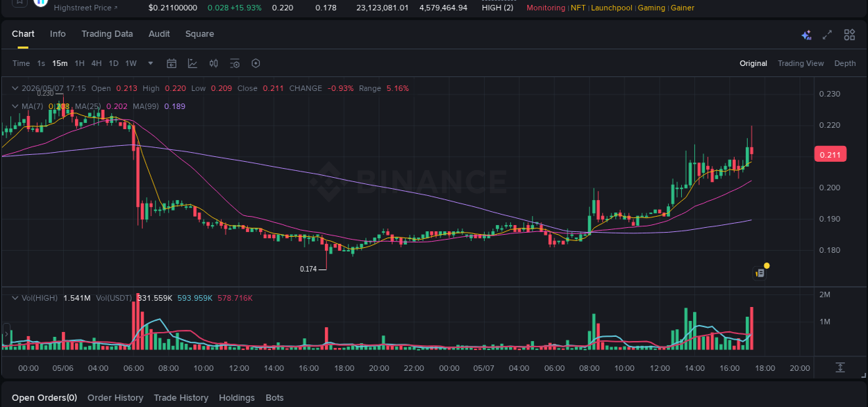Click the 24h volume 23,123,081.01 value
Image resolution: width=868 pixels, height=407 pixels.
tap(383, 8)
